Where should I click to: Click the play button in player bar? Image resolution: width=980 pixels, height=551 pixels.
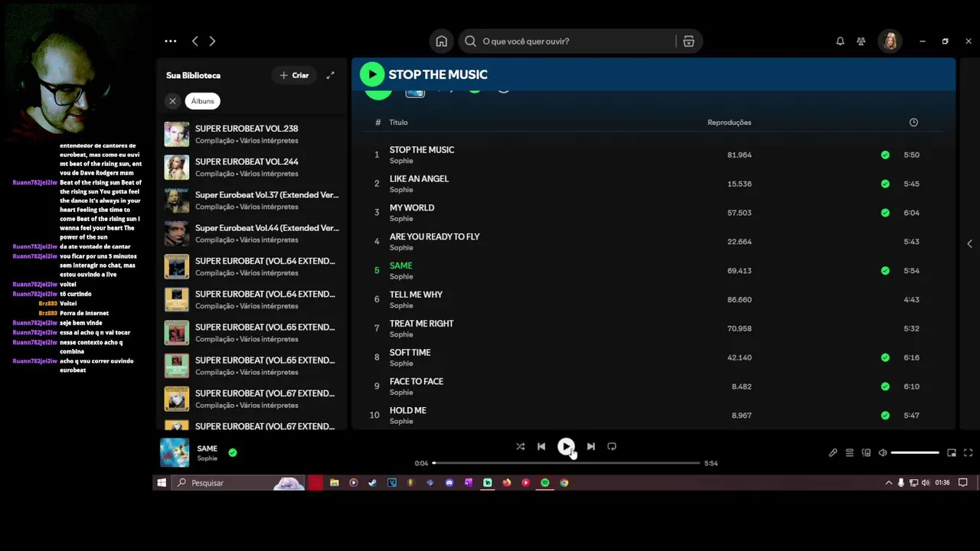coord(566,446)
